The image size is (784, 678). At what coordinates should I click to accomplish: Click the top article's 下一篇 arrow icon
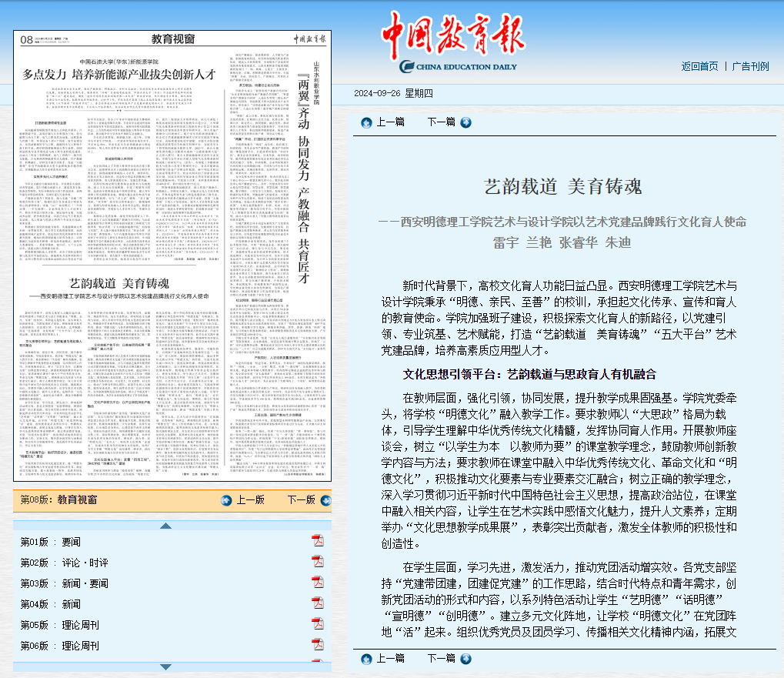point(466,122)
